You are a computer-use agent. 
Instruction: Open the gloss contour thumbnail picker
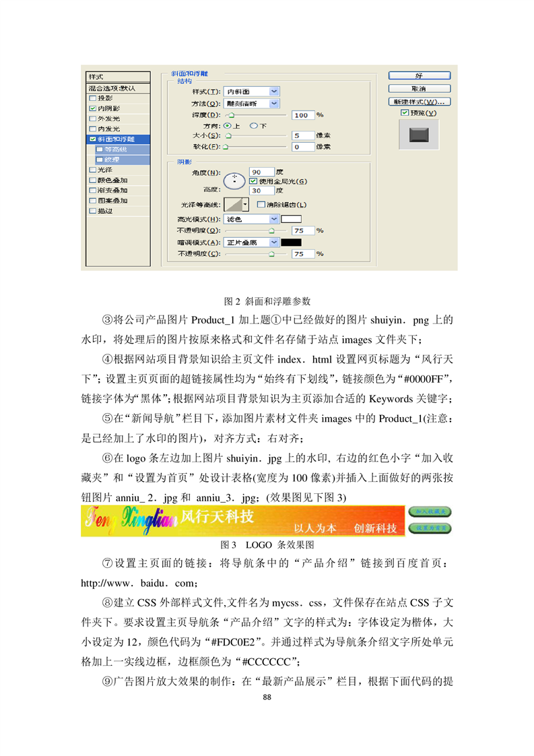(233, 204)
